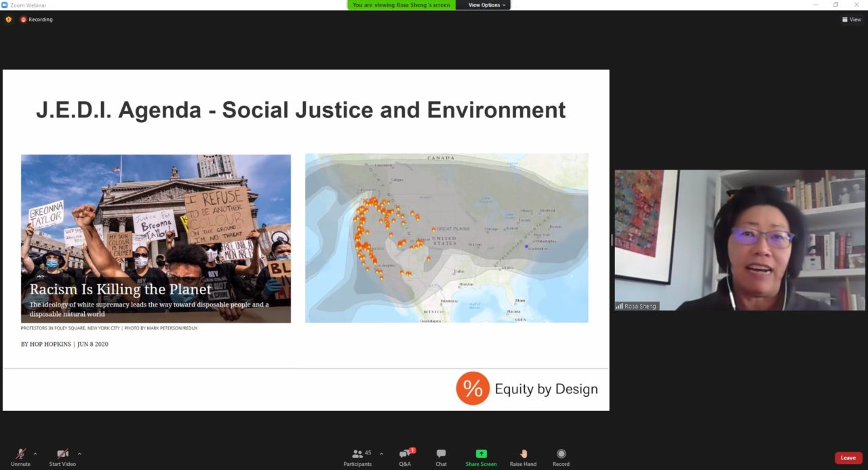Expand the caret next to Participants
Image resolution: width=868 pixels, height=470 pixels.
381,454
